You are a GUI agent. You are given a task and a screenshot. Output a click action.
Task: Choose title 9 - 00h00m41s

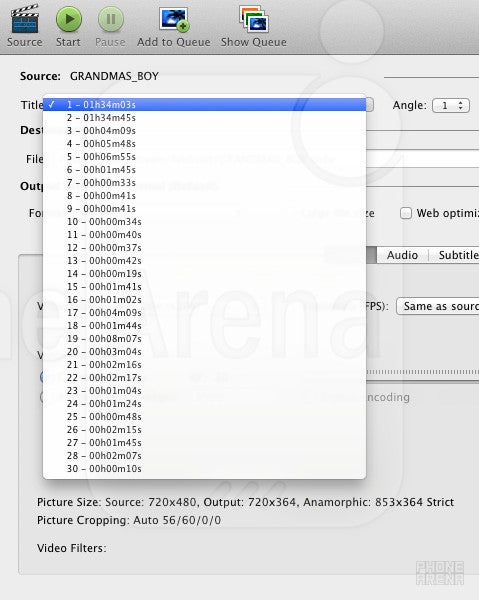coord(205,209)
